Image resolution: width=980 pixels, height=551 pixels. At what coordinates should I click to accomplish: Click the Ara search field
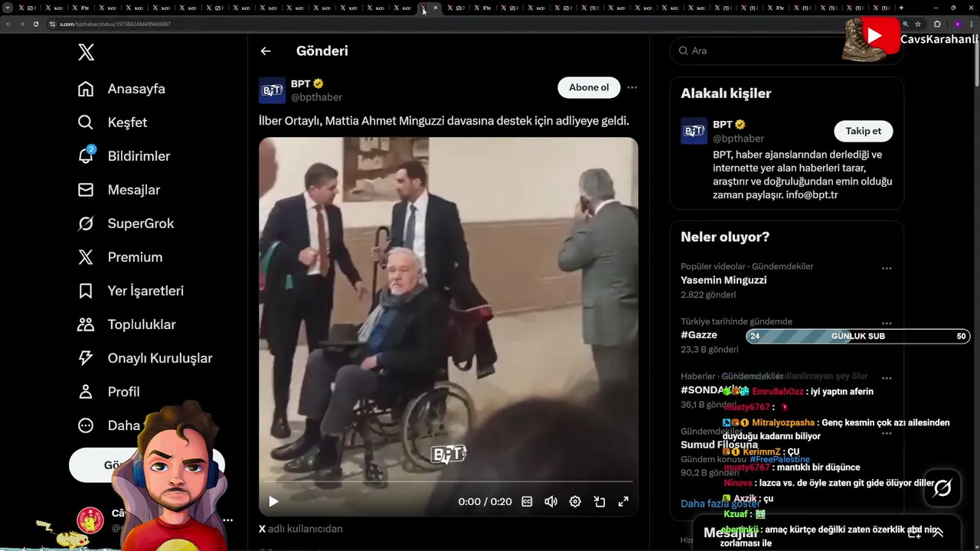786,51
